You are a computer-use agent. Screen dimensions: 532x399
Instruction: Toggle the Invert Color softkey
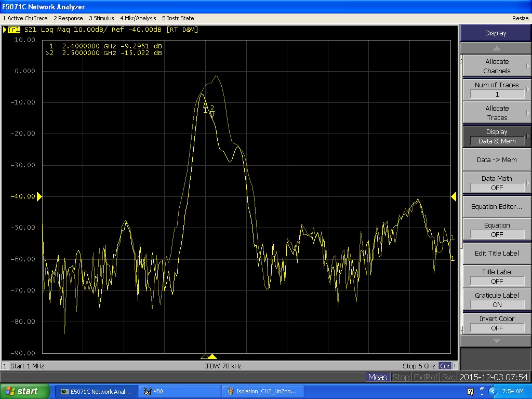point(497,324)
